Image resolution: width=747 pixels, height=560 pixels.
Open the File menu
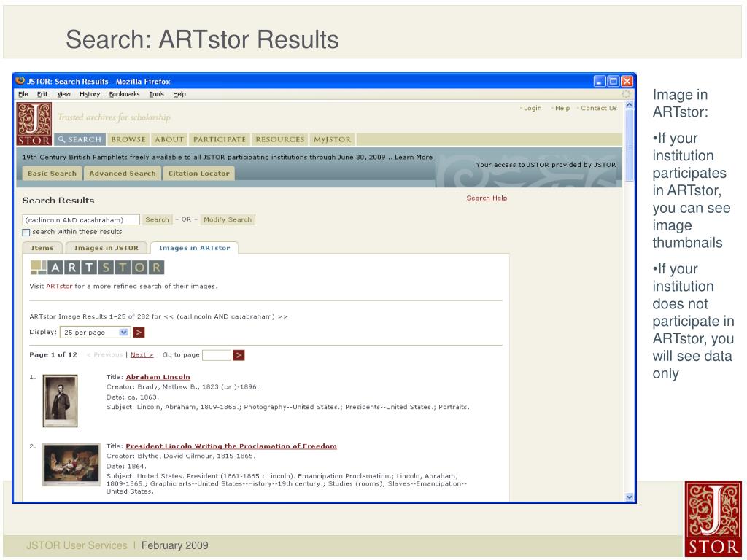[x=23, y=94]
